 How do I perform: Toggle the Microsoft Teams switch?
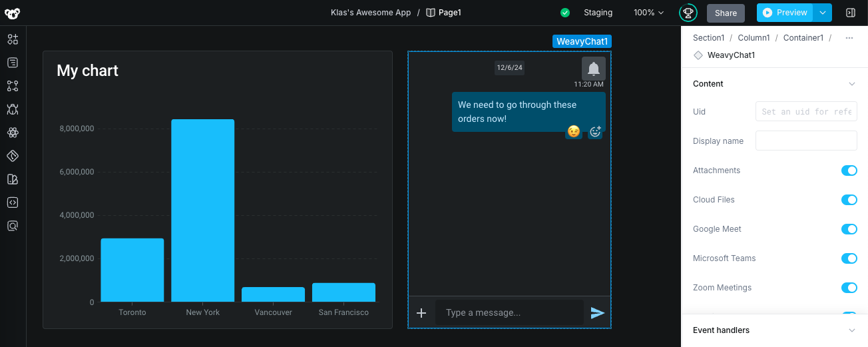849,258
